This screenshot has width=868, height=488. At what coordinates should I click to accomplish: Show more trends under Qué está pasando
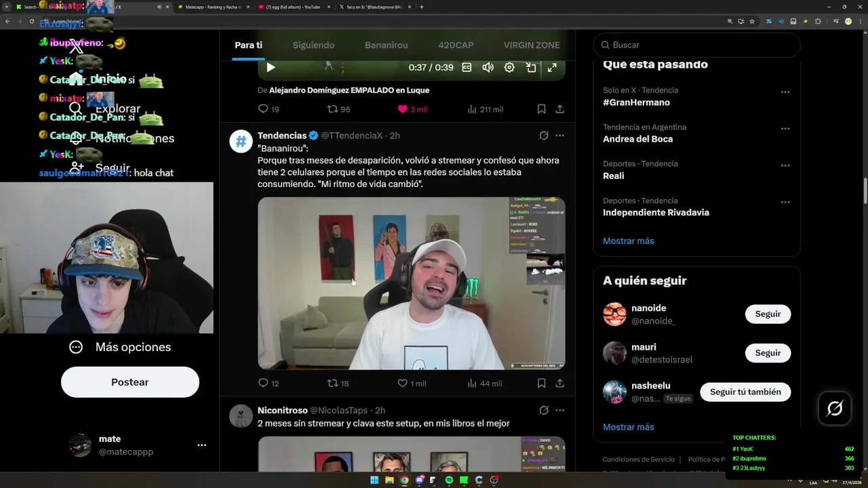[628, 241]
